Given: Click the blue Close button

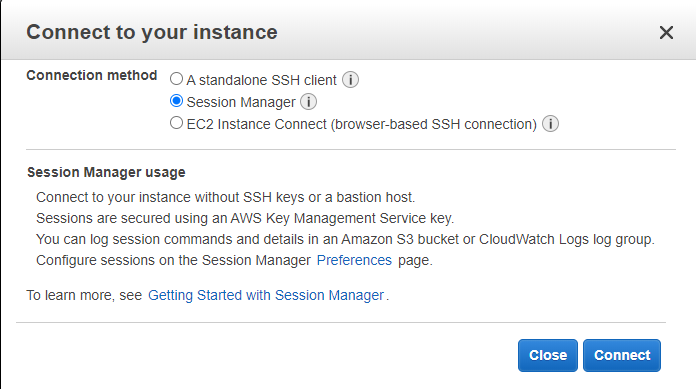Looking at the screenshot, I should pyautogui.click(x=548, y=355).
